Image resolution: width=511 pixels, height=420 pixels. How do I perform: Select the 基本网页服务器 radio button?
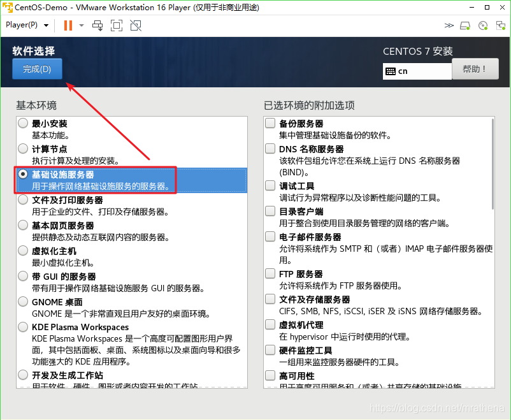pyautogui.click(x=23, y=225)
